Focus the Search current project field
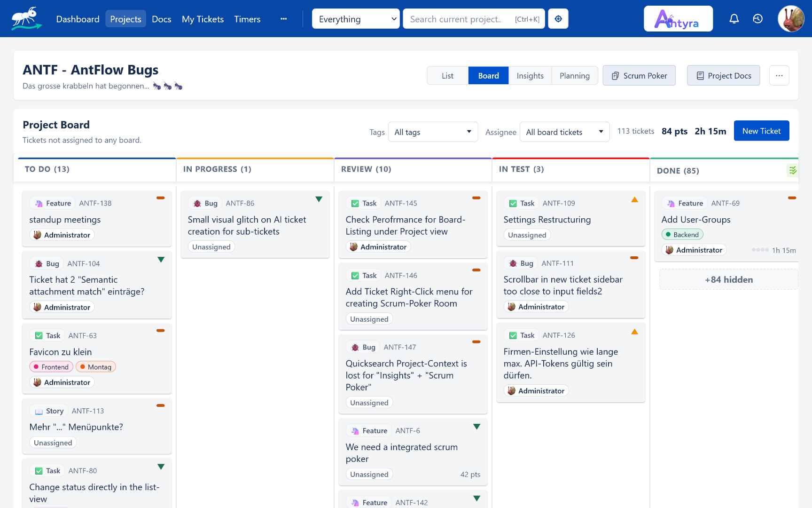Viewport: 812px width, 508px height. pos(474,19)
